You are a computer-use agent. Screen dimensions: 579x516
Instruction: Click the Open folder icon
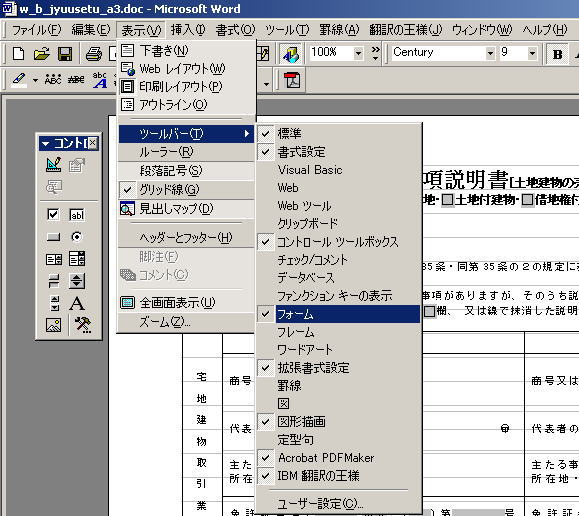[41, 54]
